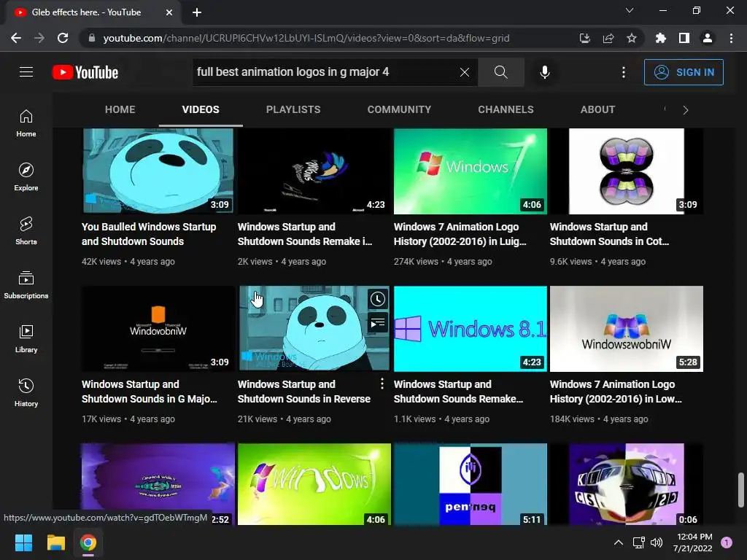The height and width of the screenshot is (560, 747).
Task: Install app icon in address bar
Action: [585, 38]
